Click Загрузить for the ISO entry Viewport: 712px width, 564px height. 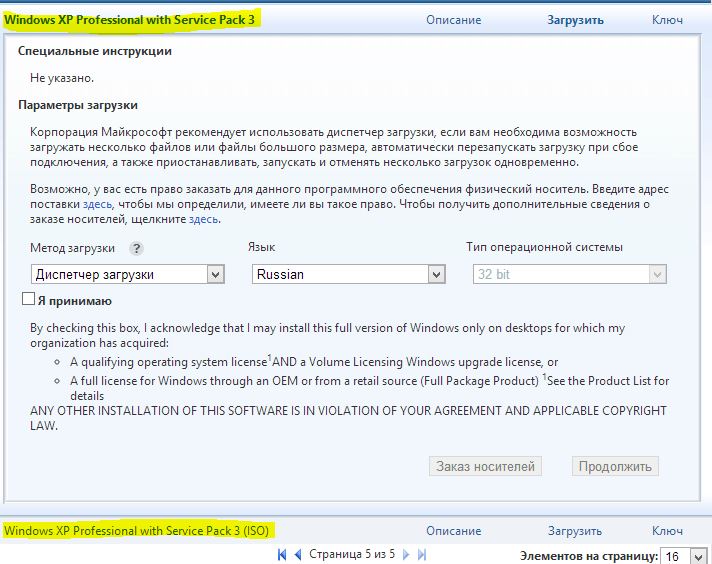pos(575,531)
